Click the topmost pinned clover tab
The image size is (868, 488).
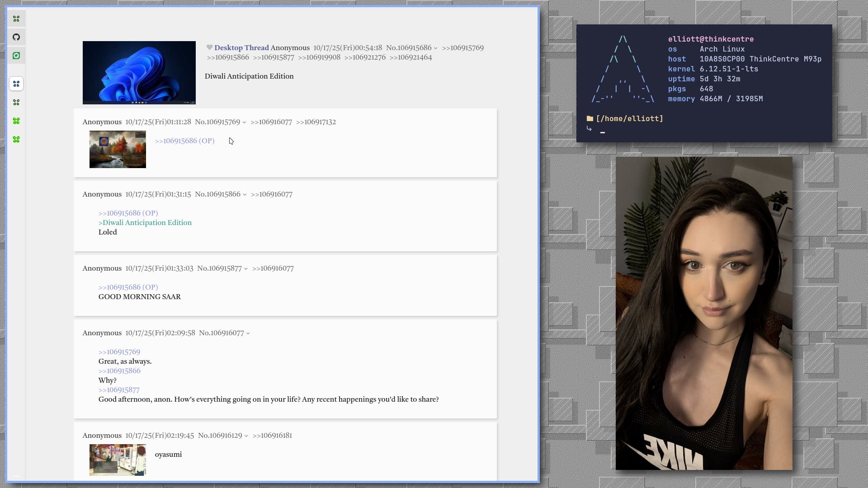click(x=16, y=19)
